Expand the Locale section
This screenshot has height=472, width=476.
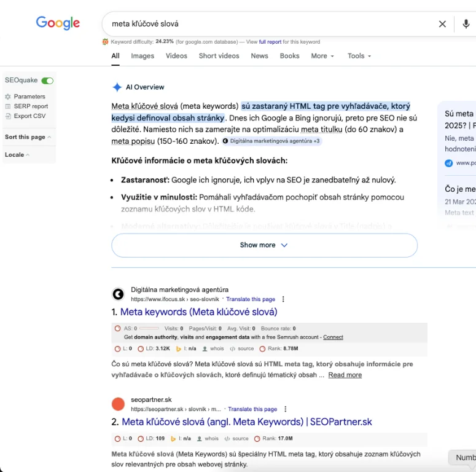[18, 155]
